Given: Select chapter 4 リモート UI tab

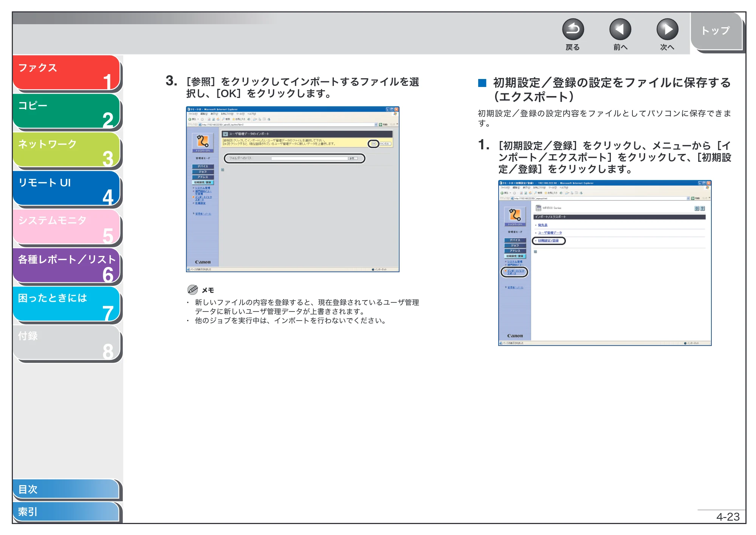Looking at the screenshot, I should (67, 188).
